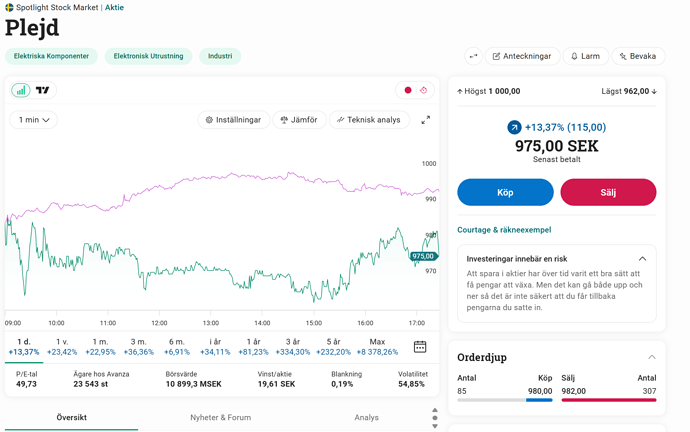Click the compare arrows icon button
Screen dimensions: 690x432
point(473,56)
